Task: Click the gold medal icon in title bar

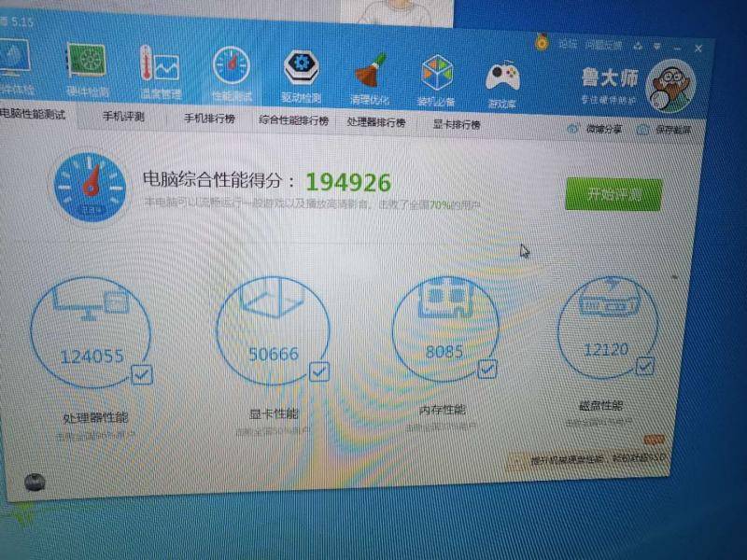Action: click(542, 43)
